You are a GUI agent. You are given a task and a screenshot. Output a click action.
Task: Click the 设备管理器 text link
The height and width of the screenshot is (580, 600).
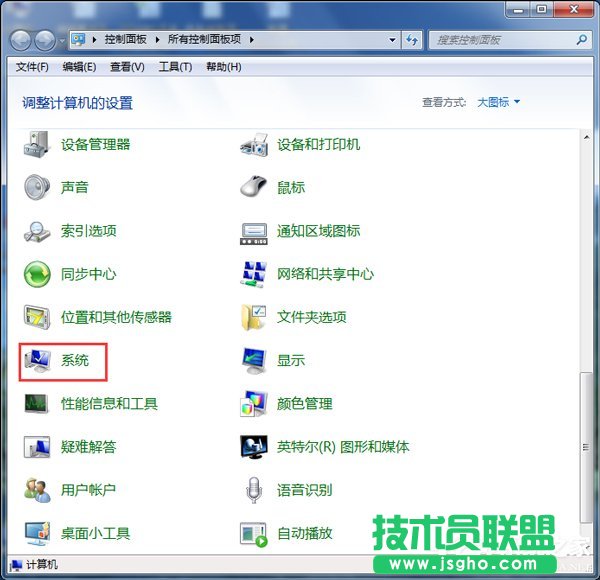pyautogui.click(x=96, y=145)
